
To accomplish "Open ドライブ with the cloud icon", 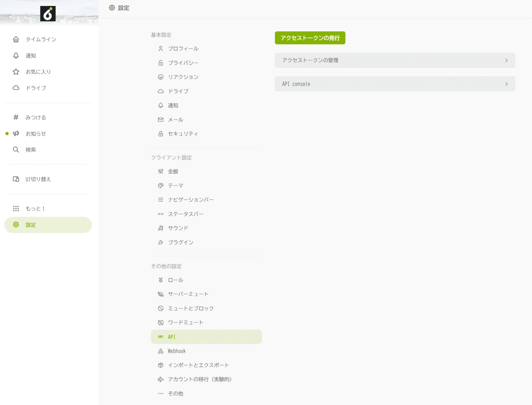I will 16,88.
